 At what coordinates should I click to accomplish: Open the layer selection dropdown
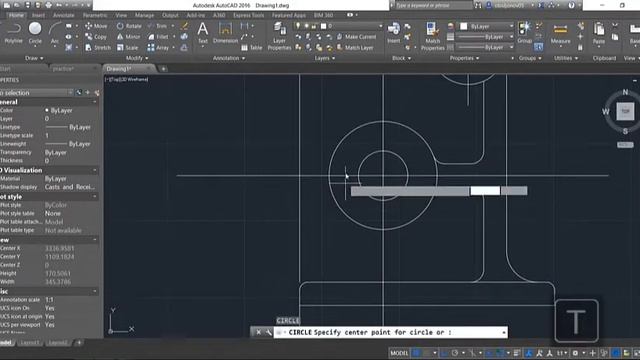(x=339, y=26)
